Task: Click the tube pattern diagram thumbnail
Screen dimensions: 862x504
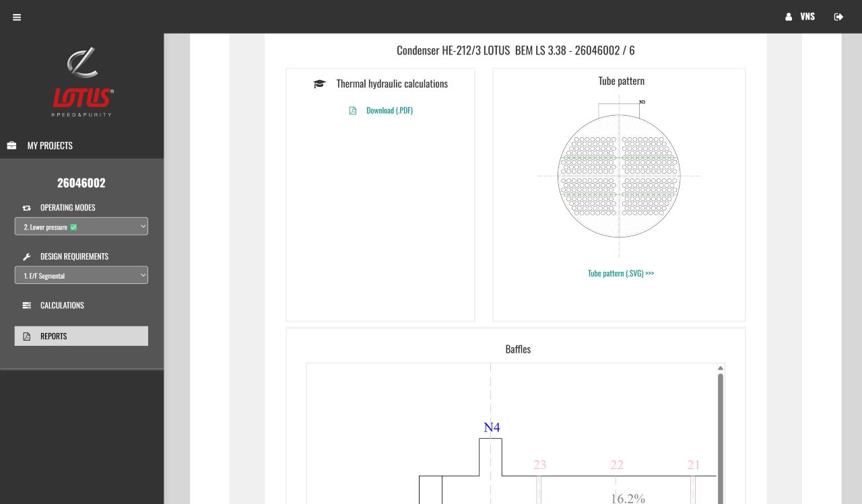Action: click(x=619, y=176)
